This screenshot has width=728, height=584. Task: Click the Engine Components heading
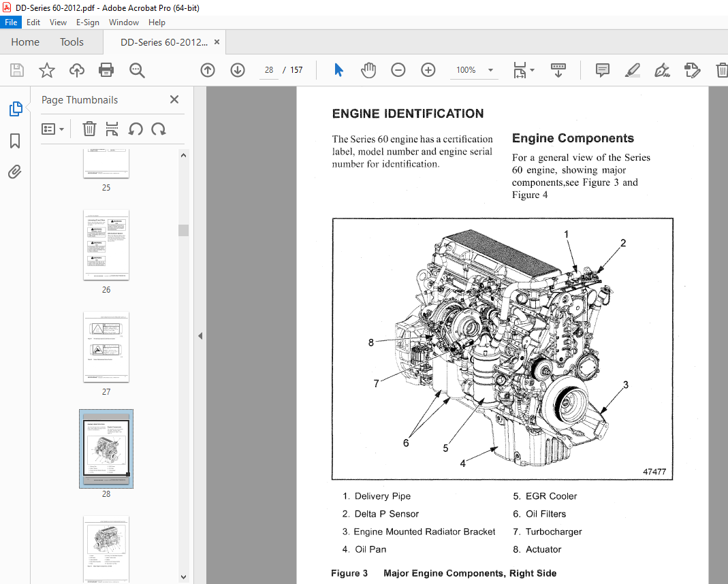coord(573,138)
